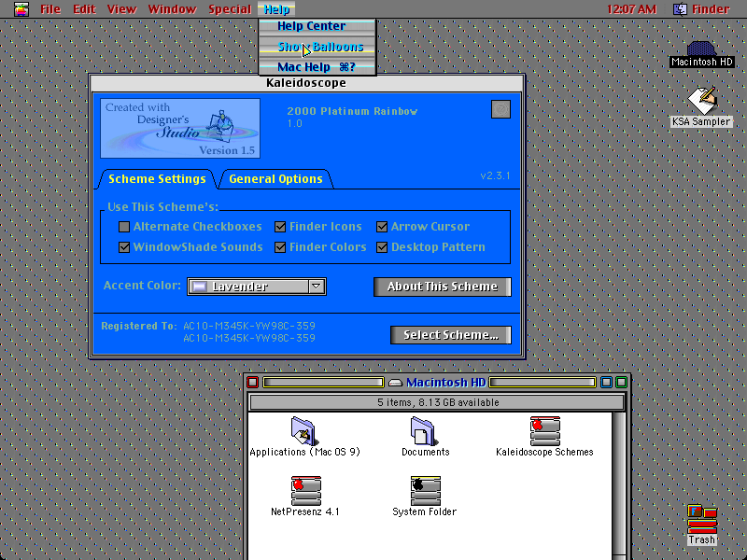Click the clock showing 12:07 AM

pyautogui.click(x=632, y=9)
